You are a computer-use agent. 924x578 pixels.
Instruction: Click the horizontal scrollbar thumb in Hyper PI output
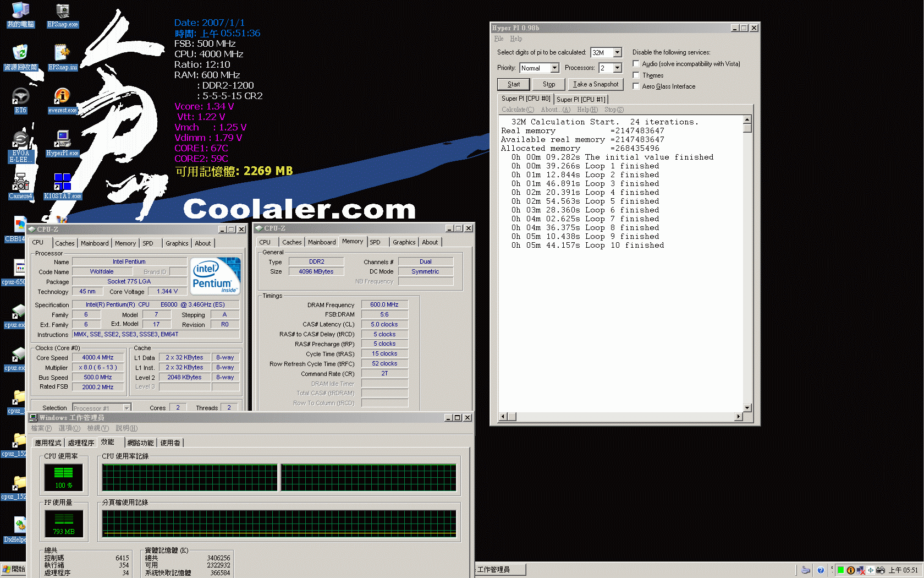coord(512,417)
